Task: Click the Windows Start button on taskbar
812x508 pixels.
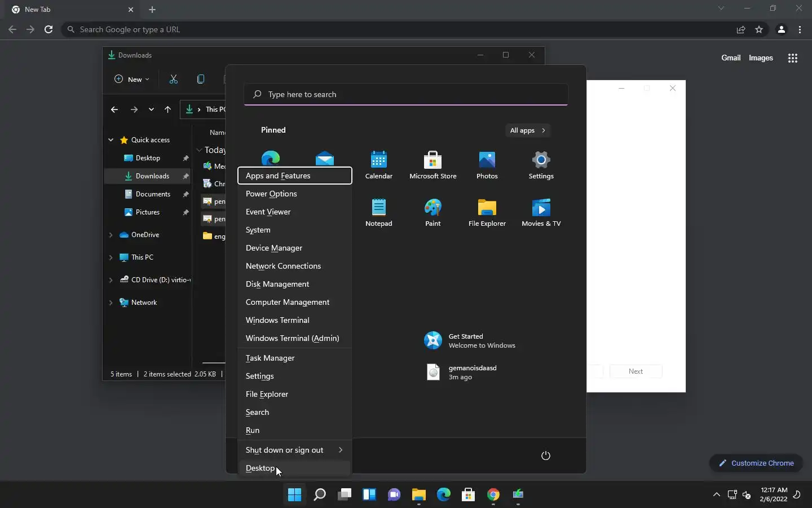Action: tap(294, 495)
